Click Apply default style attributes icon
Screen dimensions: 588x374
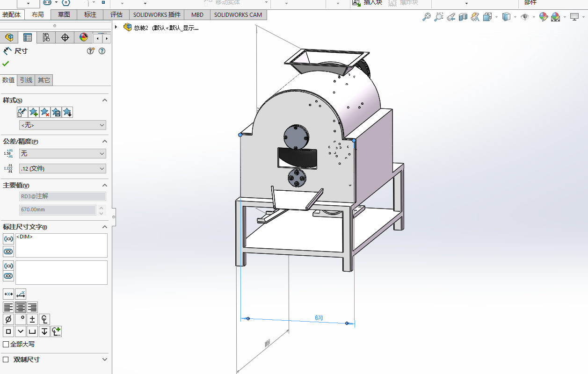tap(22, 112)
